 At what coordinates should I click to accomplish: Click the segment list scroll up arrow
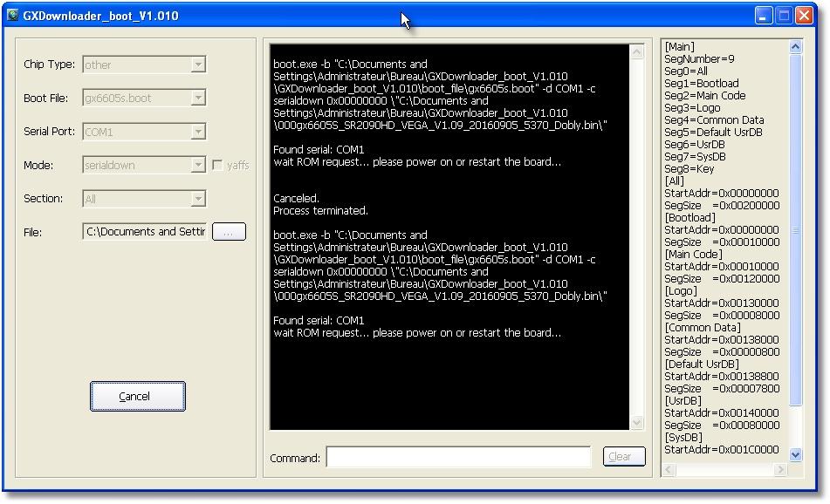795,46
